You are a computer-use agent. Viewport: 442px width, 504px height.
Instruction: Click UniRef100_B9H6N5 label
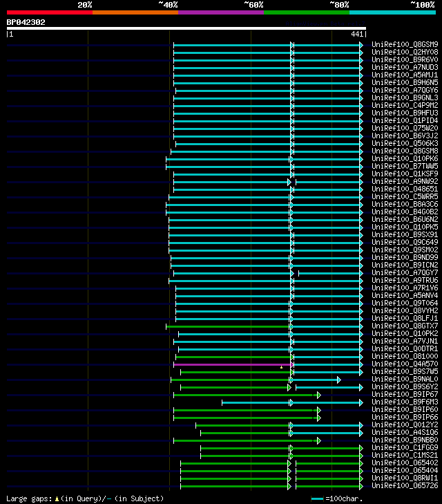tap(405, 82)
